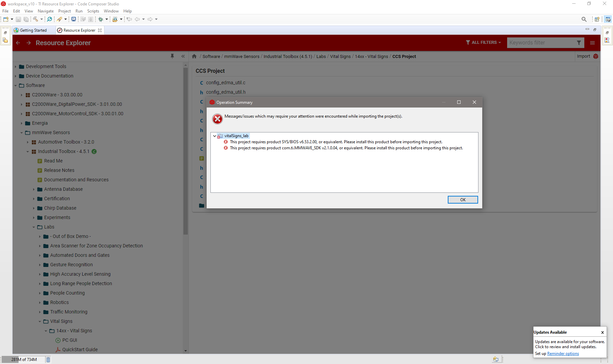Image resolution: width=613 pixels, height=364 pixels.
Task: Open the QuickStart Guide PDF item
Action: pos(80,350)
